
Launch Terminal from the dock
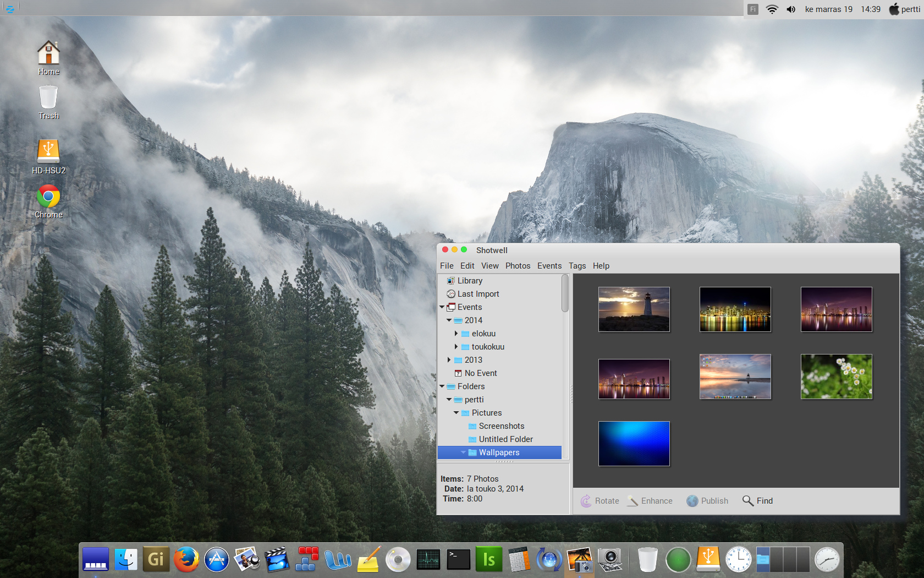coord(458,560)
